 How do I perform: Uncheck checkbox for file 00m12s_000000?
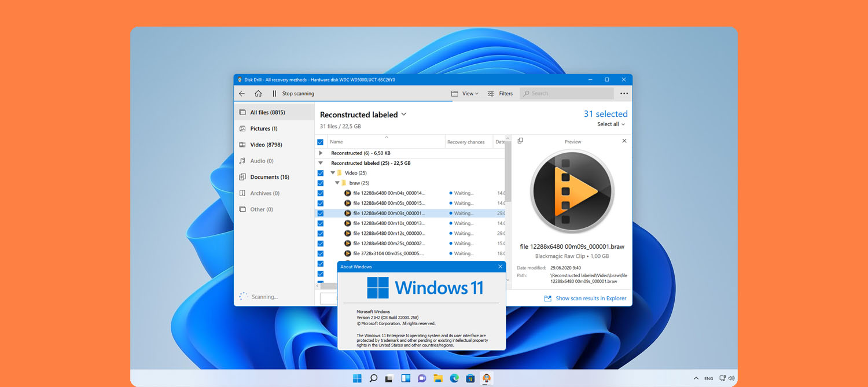(x=320, y=233)
